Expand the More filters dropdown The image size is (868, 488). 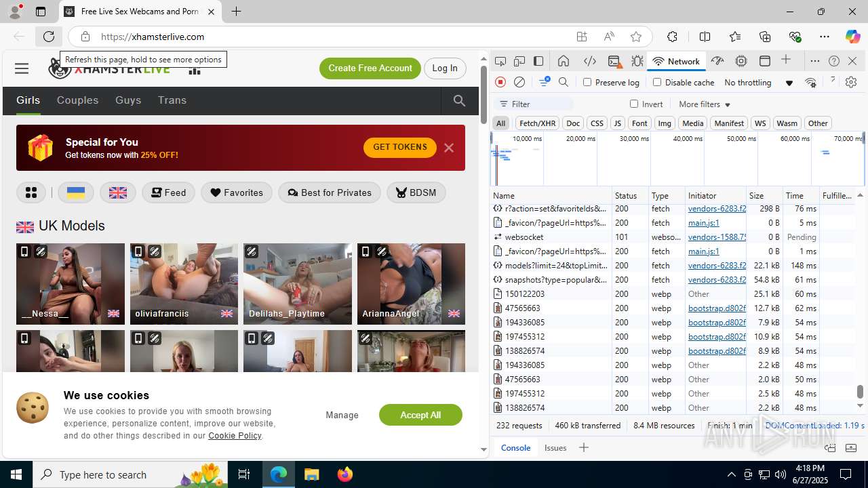[705, 104]
